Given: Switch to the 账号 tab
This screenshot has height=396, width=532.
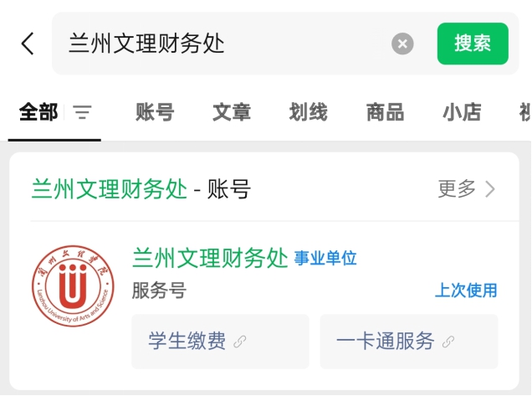Looking at the screenshot, I should (155, 112).
